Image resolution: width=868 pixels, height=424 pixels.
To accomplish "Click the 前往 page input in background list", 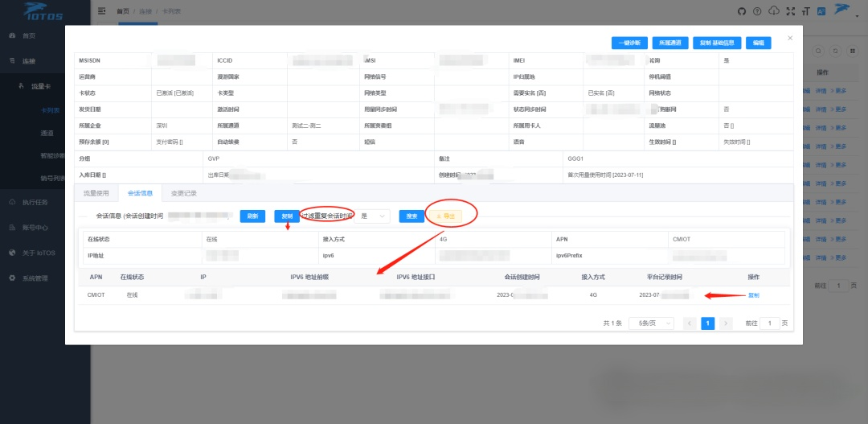I will point(838,286).
